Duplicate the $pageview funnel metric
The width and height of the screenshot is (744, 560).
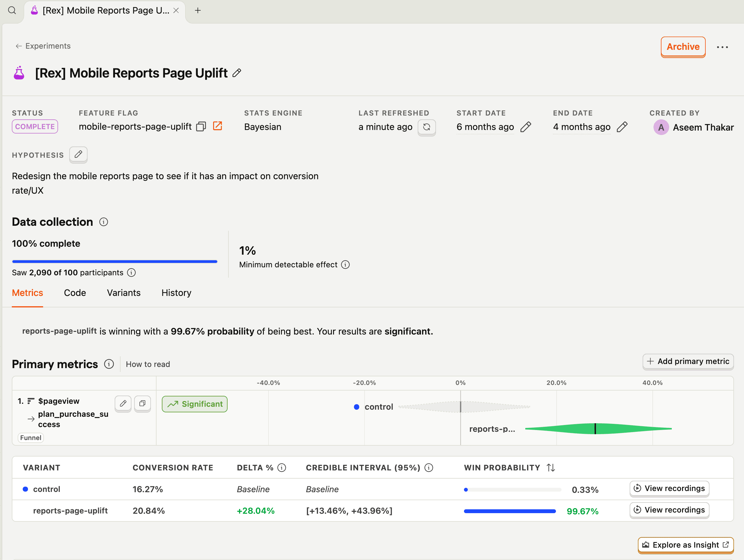(x=142, y=403)
